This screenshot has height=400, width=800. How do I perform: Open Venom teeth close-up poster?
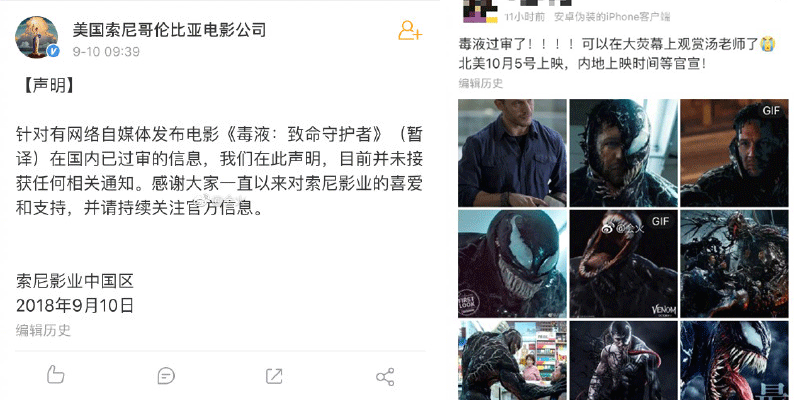pos(734,360)
